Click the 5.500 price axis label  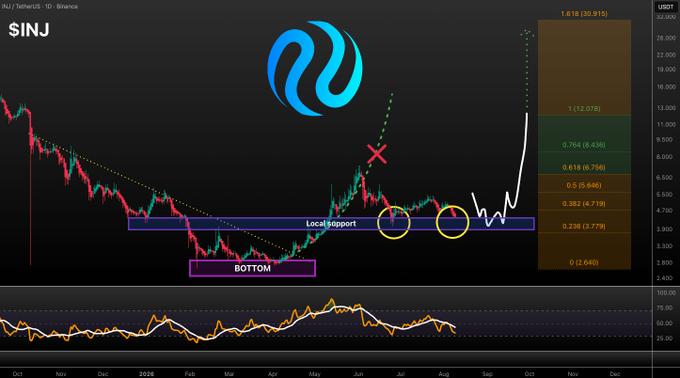666,195
